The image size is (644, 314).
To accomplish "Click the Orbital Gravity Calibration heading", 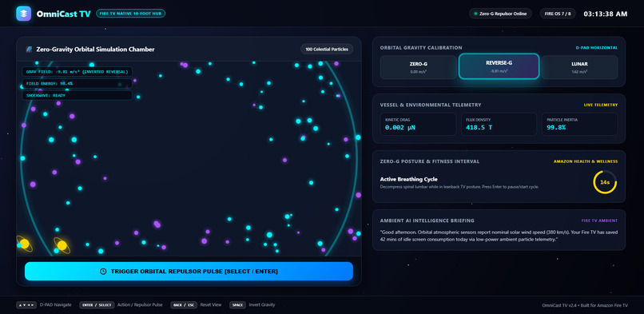I will pyautogui.click(x=421, y=48).
